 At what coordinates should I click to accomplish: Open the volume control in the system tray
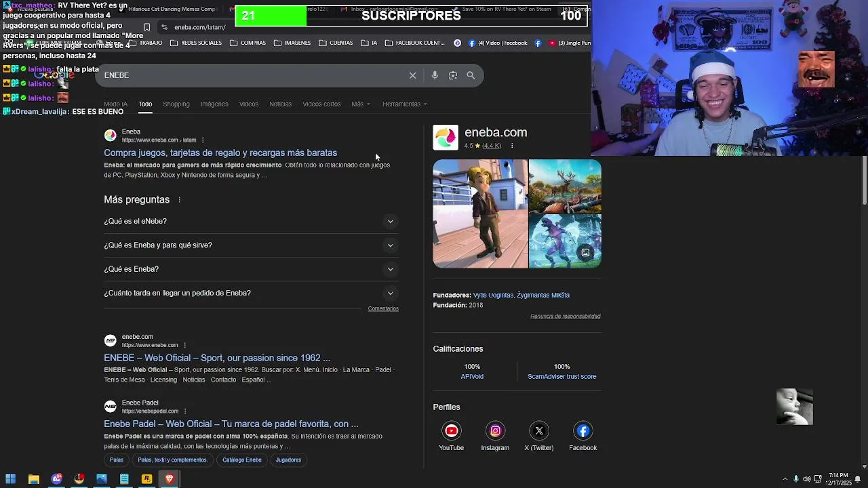tap(807, 479)
